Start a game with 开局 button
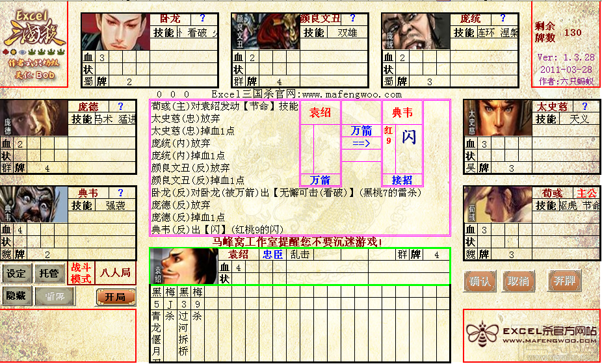 (x=115, y=298)
